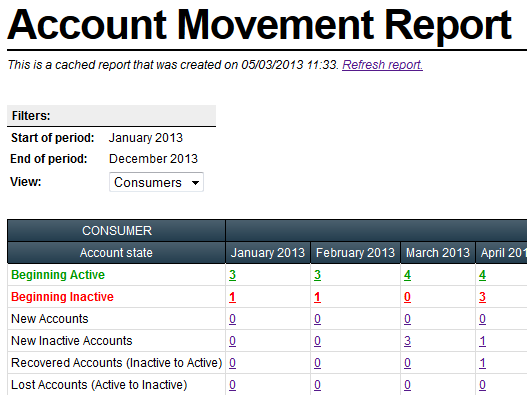The width and height of the screenshot is (527, 395).
Task: Click the Lost Accounts (Active to Inactive) label
Action: pyautogui.click(x=99, y=385)
